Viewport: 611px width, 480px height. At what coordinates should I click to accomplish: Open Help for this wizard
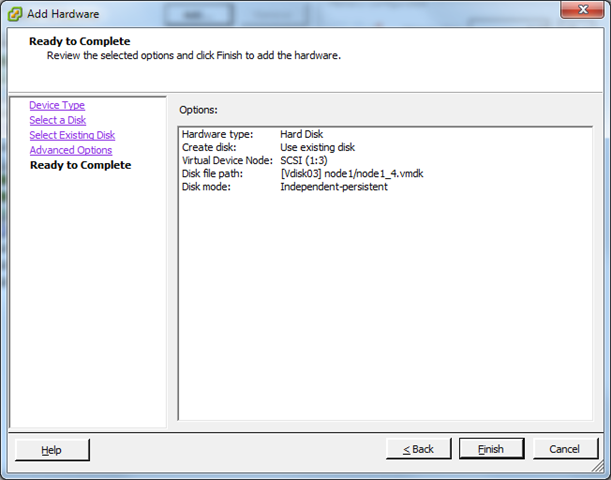52,450
